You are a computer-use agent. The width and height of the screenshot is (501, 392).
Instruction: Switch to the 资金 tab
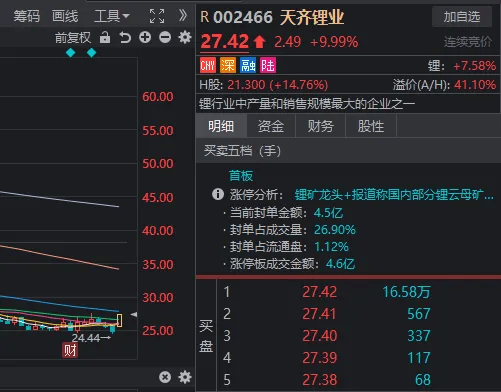[271, 126]
